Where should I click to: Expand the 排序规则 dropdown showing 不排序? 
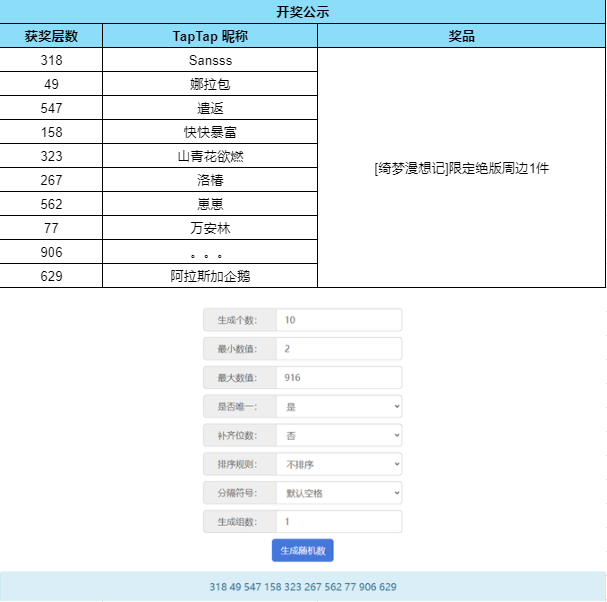click(x=339, y=464)
